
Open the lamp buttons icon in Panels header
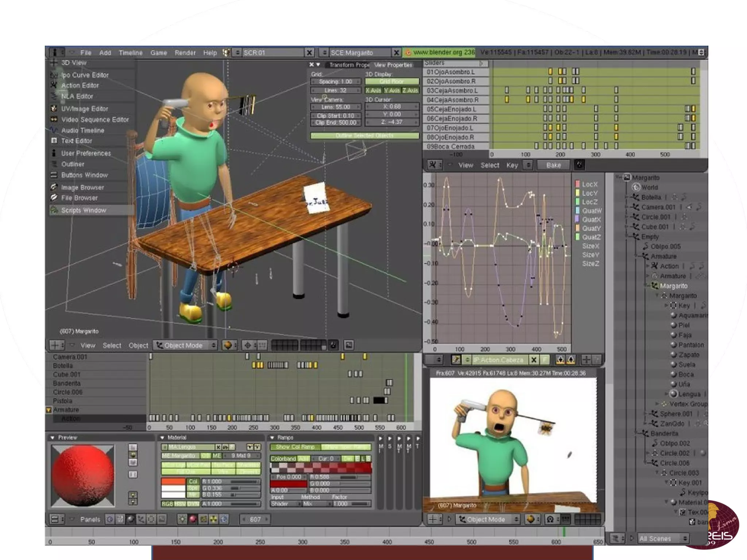182,519
